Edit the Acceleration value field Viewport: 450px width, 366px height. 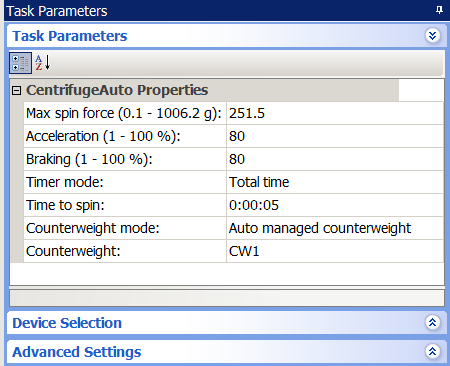click(x=335, y=136)
